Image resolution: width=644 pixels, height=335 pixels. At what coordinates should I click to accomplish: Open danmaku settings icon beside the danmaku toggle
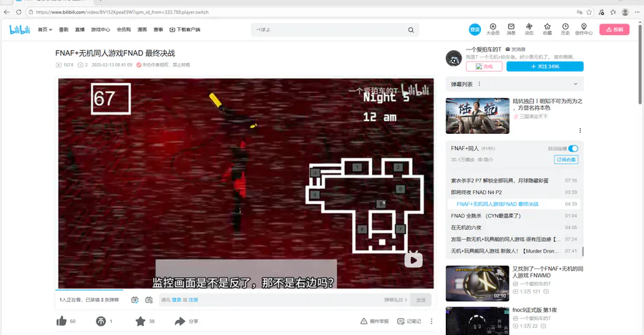(149, 300)
